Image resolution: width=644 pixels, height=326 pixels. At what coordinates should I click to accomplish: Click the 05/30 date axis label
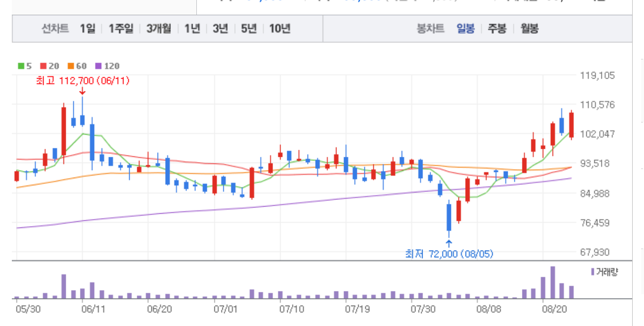(x=28, y=309)
